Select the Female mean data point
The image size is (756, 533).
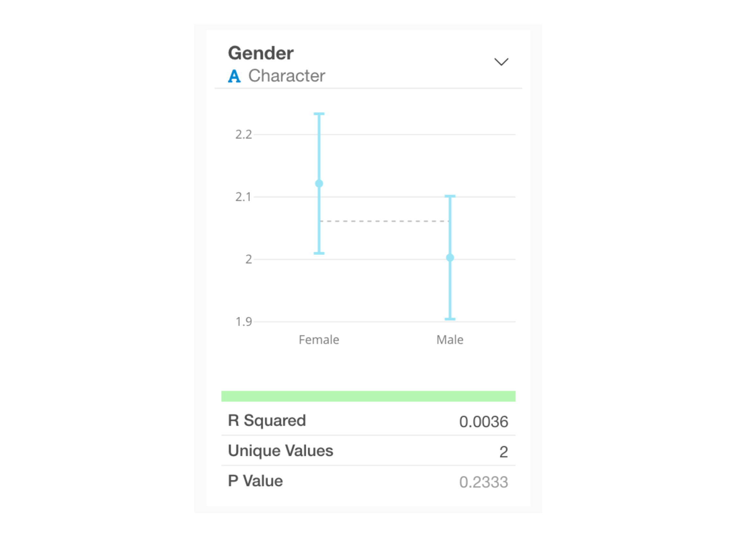pyautogui.click(x=319, y=184)
